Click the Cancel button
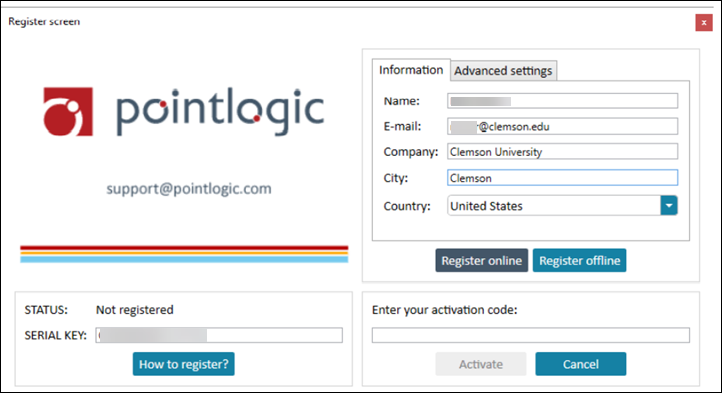Viewport: 722px width, 393px height. coord(581,364)
